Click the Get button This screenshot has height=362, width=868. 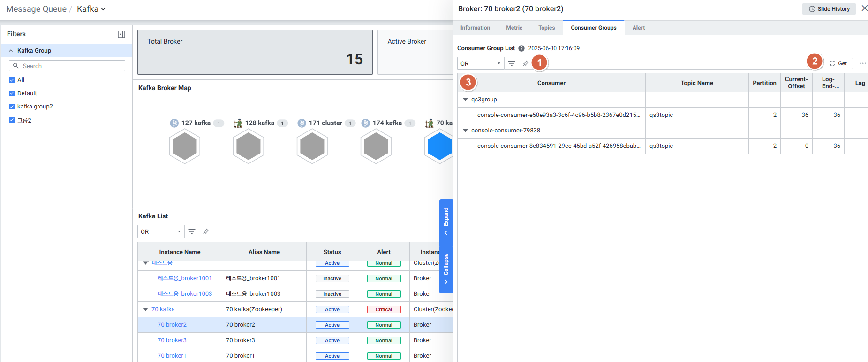point(838,63)
